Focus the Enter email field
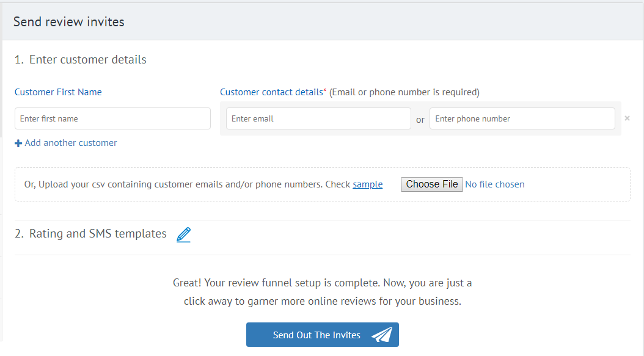The width and height of the screenshot is (644, 356). click(318, 118)
